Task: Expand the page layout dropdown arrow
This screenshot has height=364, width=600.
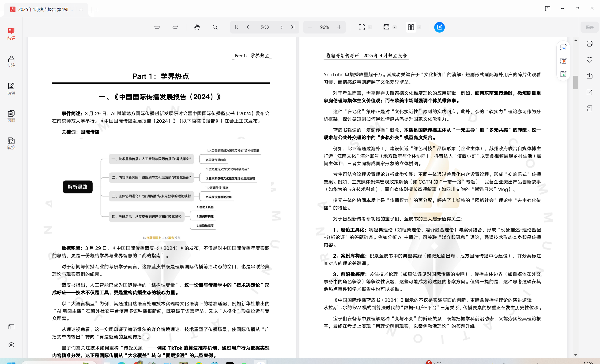Action: (x=419, y=27)
